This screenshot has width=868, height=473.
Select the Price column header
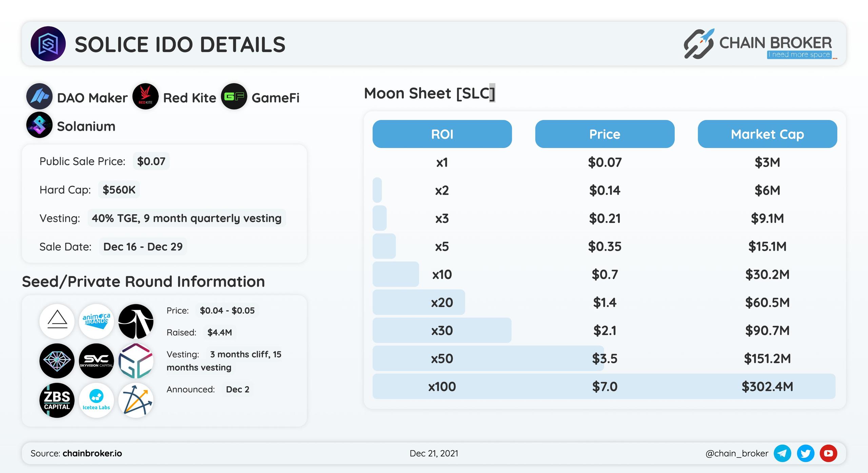605,134
